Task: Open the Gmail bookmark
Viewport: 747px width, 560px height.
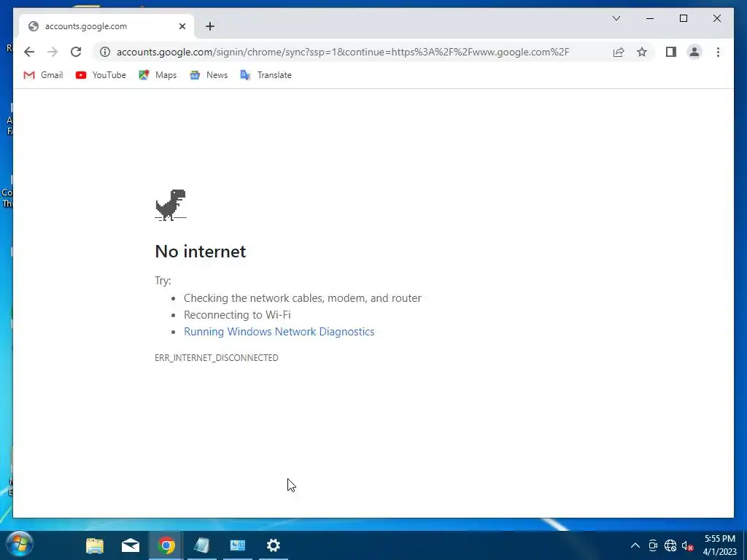Action: (x=43, y=75)
